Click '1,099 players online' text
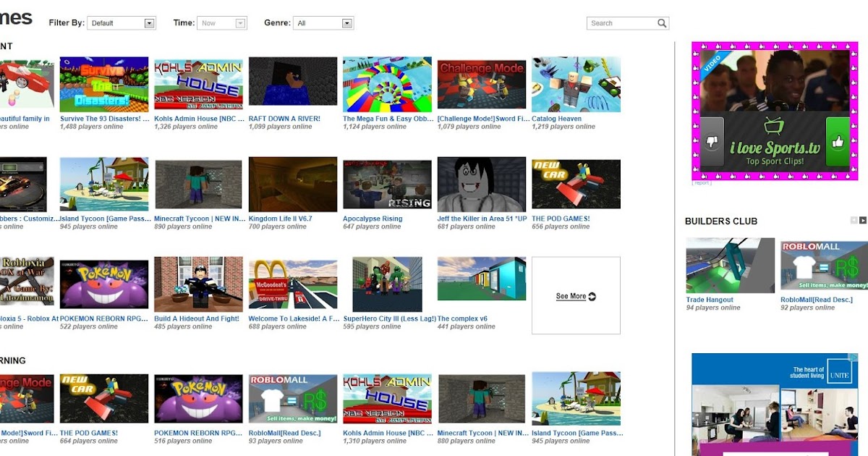The width and height of the screenshot is (868, 456). pyautogui.click(x=281, y=127)
